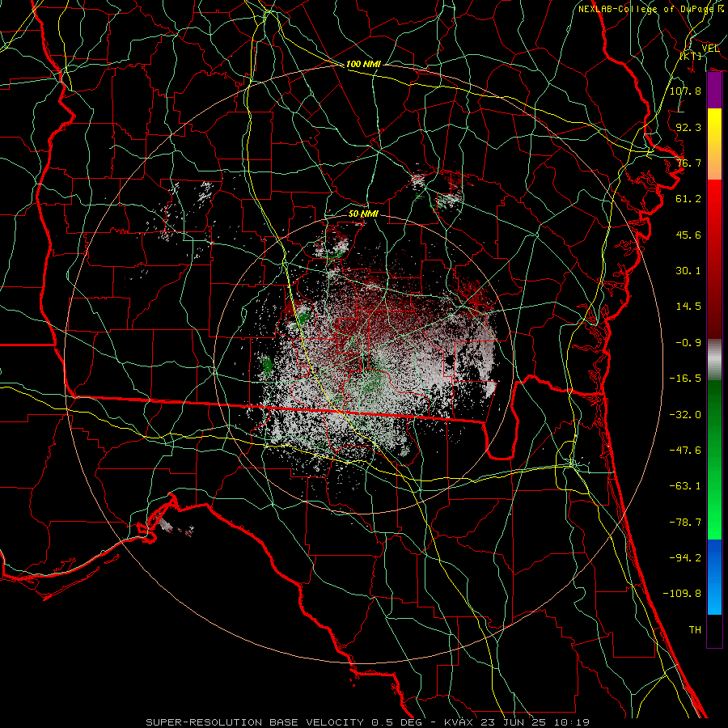Click the TH threshold legend label
This screenshot has height=728, width=728.
point(695,630)
